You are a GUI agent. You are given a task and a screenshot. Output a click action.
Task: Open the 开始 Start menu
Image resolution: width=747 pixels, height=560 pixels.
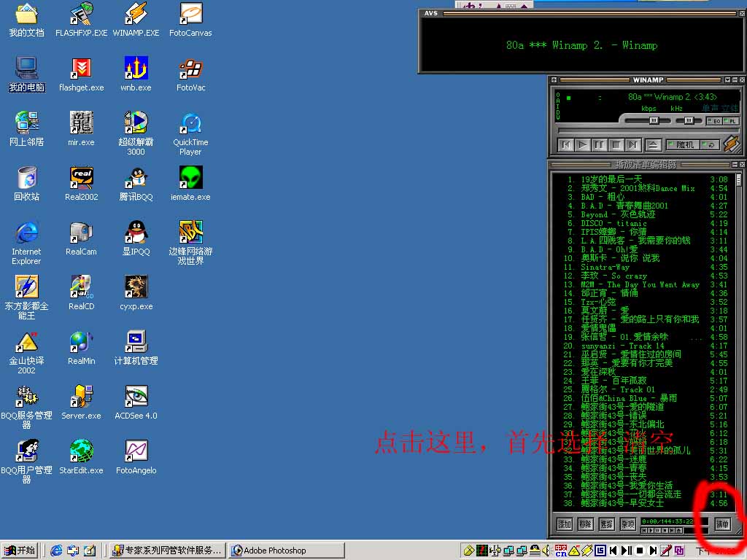pyautogui.click(x=20, y=550)
